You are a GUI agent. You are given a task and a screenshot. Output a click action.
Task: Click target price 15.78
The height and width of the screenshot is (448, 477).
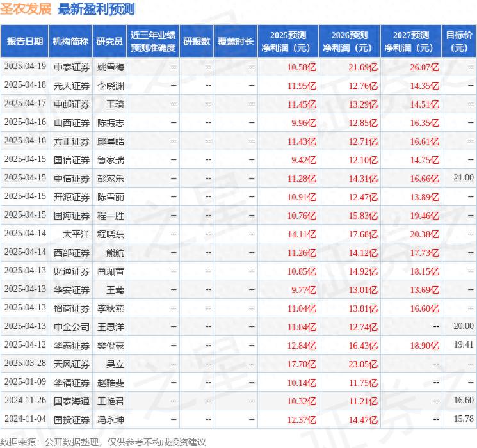[464, 419]
